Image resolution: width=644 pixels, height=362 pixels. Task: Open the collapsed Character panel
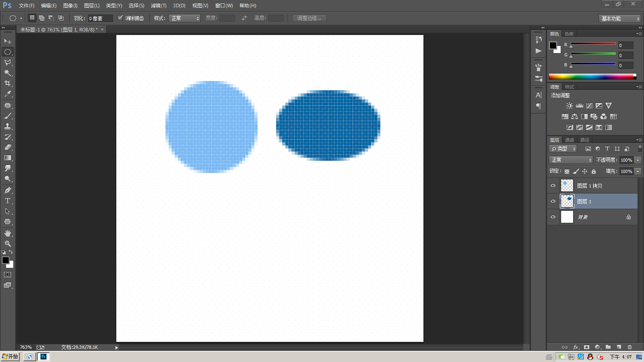(x=539, y=95)
